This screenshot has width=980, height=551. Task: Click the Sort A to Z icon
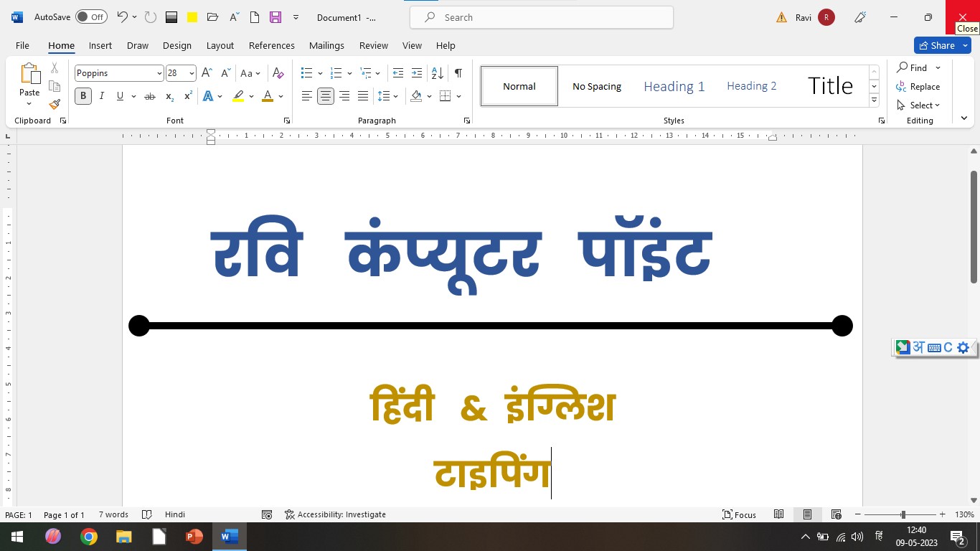[x=437, y=73]
